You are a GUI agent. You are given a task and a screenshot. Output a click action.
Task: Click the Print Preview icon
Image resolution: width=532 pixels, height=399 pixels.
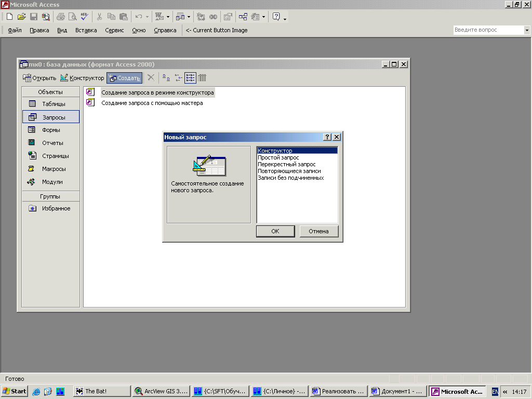pos(72,16)
